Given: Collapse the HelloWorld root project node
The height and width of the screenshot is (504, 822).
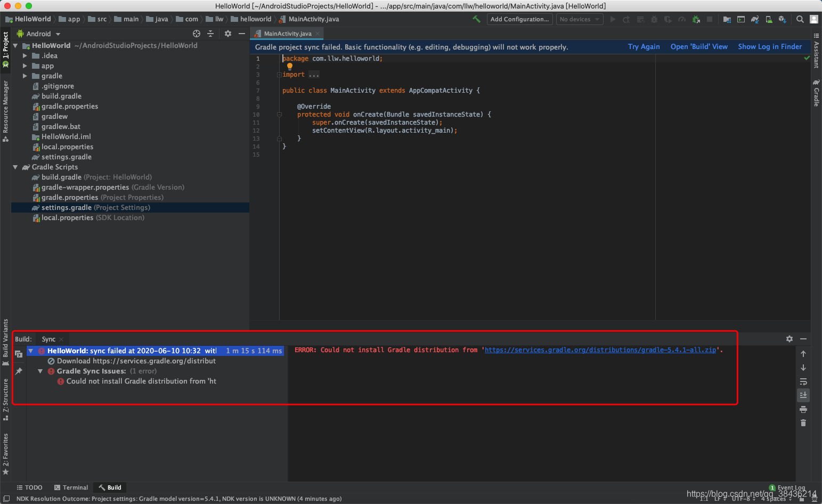Looking at the screenshot, I should click(x=15, y=46).
